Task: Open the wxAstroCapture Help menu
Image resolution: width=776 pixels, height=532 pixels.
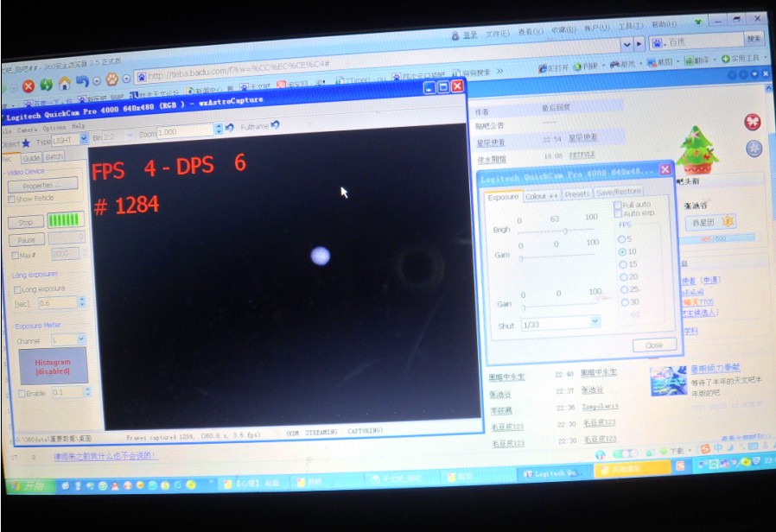Action: tap(78, 126)
